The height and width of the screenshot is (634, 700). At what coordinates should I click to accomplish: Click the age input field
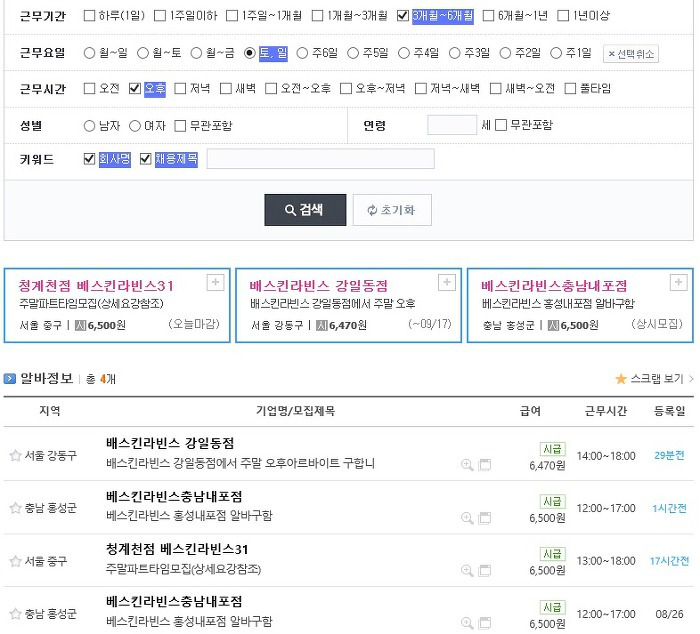point(452,125)
